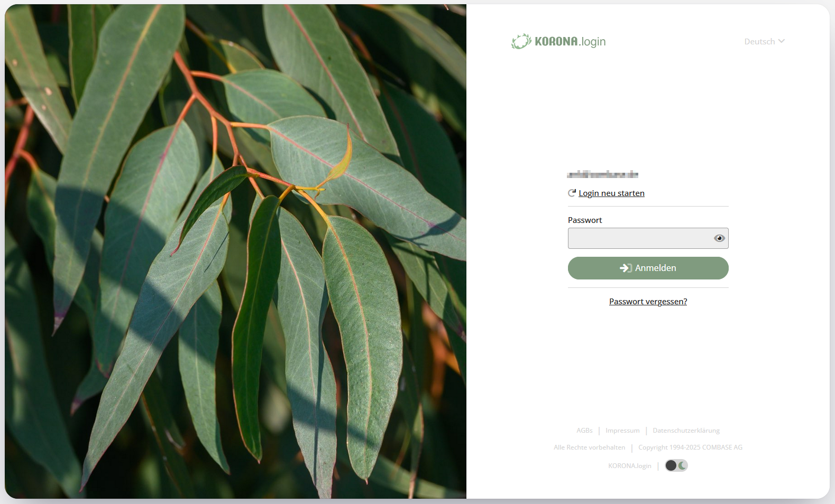Viewport: 835px width, 504px height.
Task: Click the chevron beside Deutsch
Action: tap(782, 41)
